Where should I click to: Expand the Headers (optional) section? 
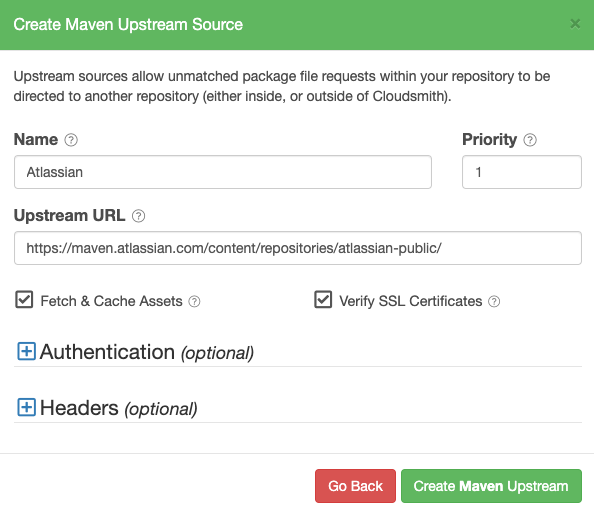pyautogui.click(x=27, y=407)
